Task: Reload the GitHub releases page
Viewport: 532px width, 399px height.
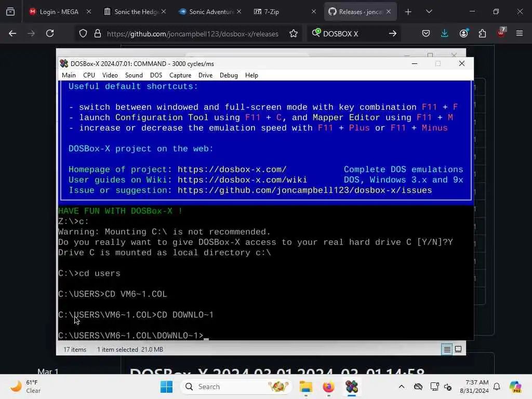Action: click(50, 33)
